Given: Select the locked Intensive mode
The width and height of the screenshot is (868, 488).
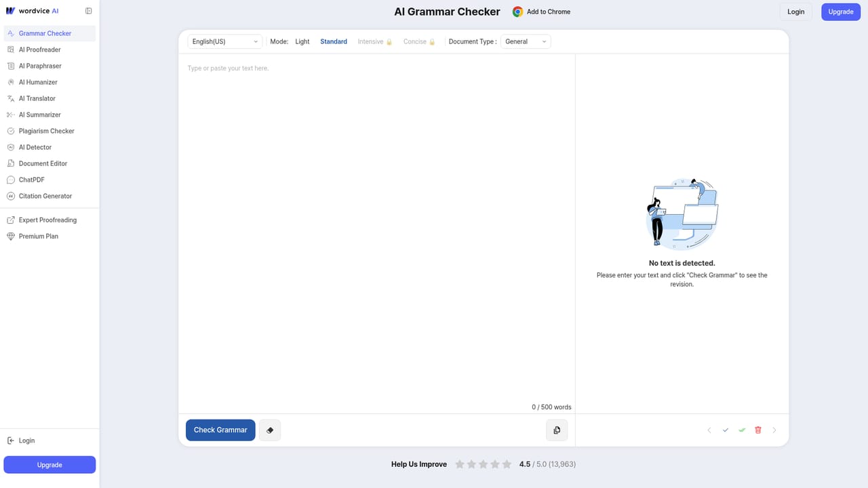Looking at the screenshot, I should [375, 41].
